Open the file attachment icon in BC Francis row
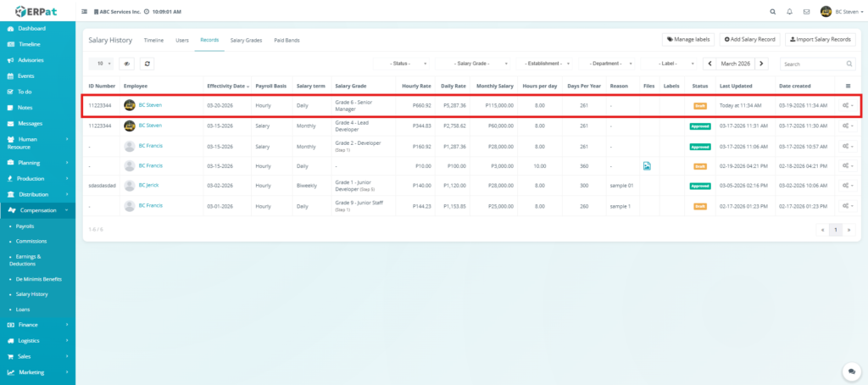 647,166
